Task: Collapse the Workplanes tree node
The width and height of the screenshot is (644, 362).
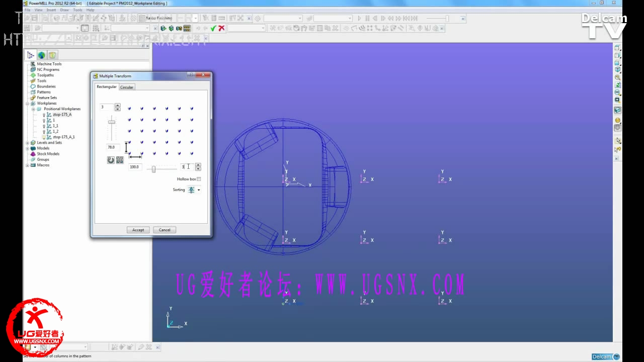Action: (28, 103)
